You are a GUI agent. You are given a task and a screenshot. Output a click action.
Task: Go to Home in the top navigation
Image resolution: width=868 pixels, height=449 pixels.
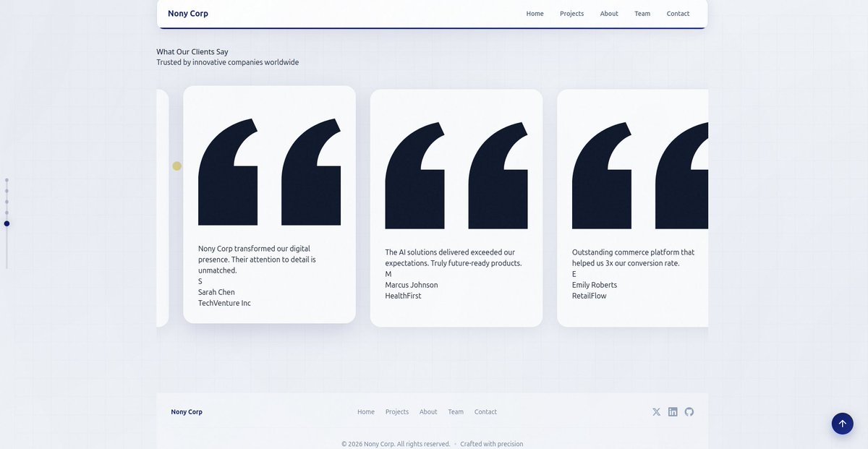[x=535, y=14]
